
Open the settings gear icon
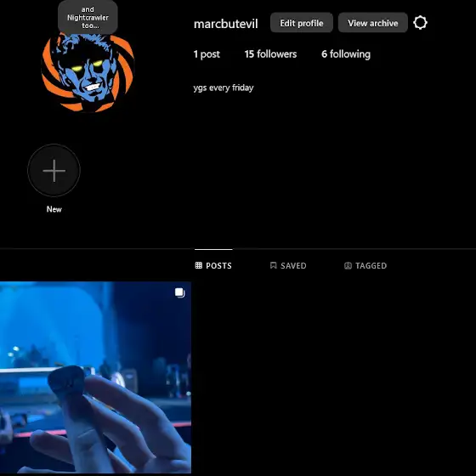pyautogui.click(x=420, y=23)
